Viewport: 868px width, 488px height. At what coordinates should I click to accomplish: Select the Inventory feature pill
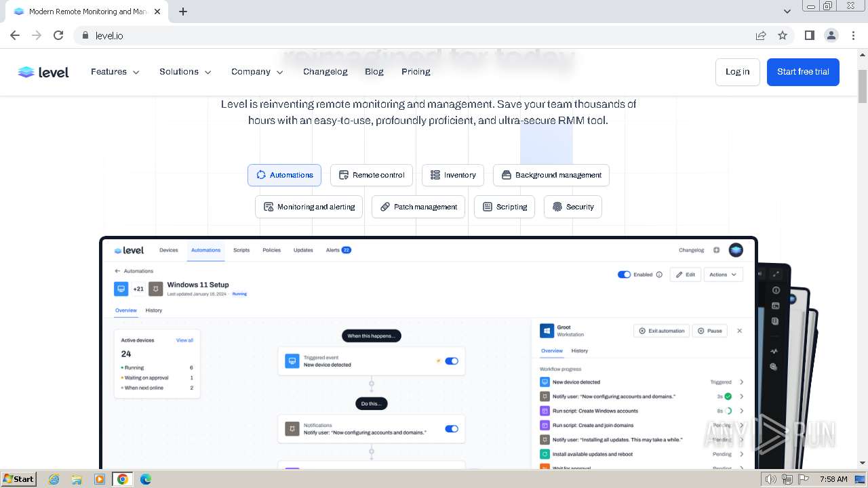tap(453, 175)
